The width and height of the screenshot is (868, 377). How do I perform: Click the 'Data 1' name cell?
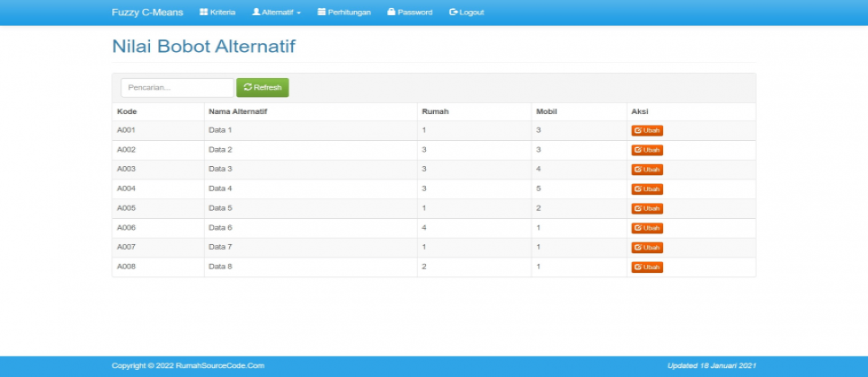311,130
